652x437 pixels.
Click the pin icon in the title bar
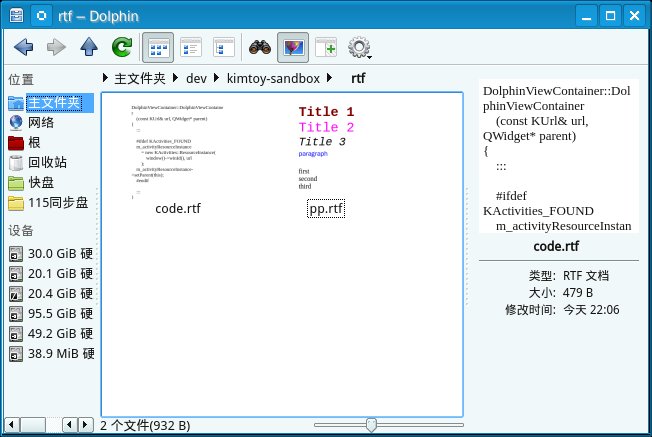pos(41,16)
